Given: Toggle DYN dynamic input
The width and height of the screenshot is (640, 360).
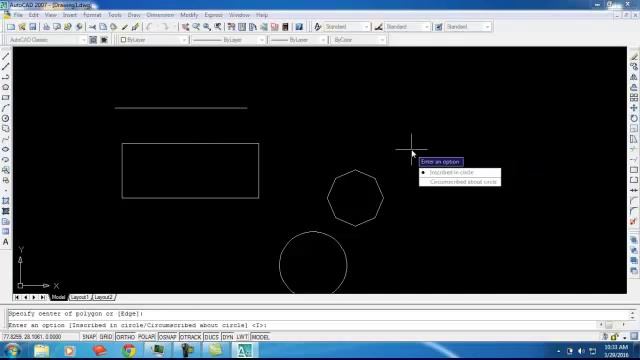Looking at the screenshot, I should click(228, 337).
